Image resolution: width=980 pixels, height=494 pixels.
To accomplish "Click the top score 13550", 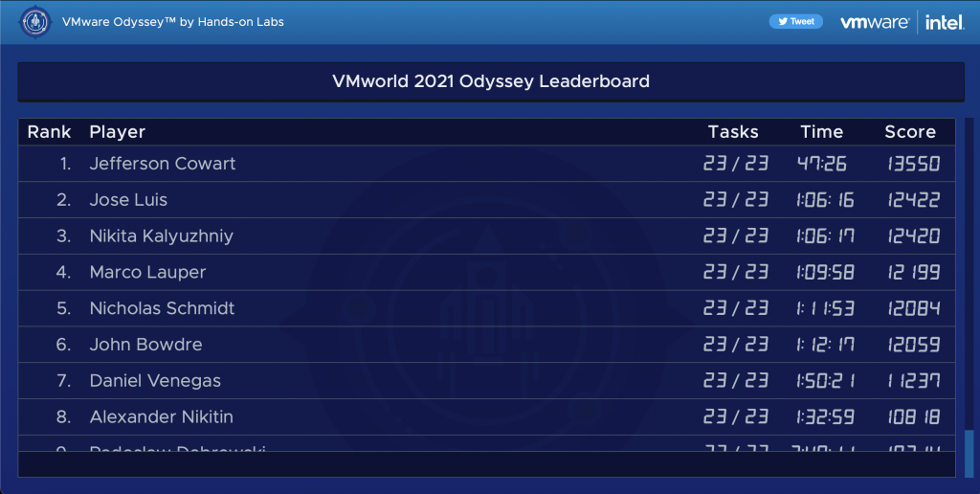I will click(x=912, y=164).
